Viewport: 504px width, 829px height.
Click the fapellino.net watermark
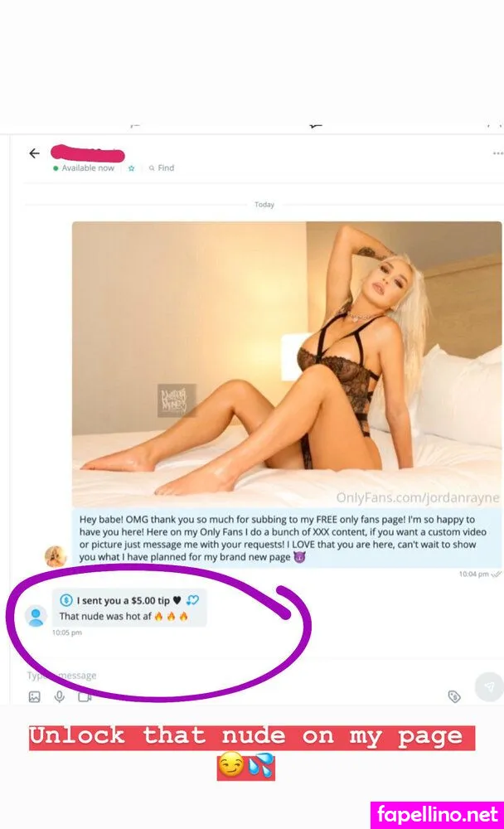coord(438,815)
